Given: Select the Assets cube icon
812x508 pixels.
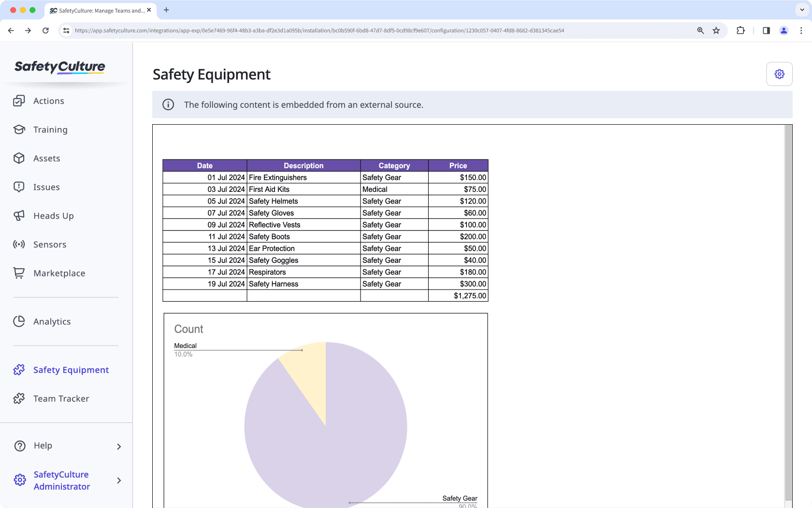Looking at the screenshot, I should (19, 159).
